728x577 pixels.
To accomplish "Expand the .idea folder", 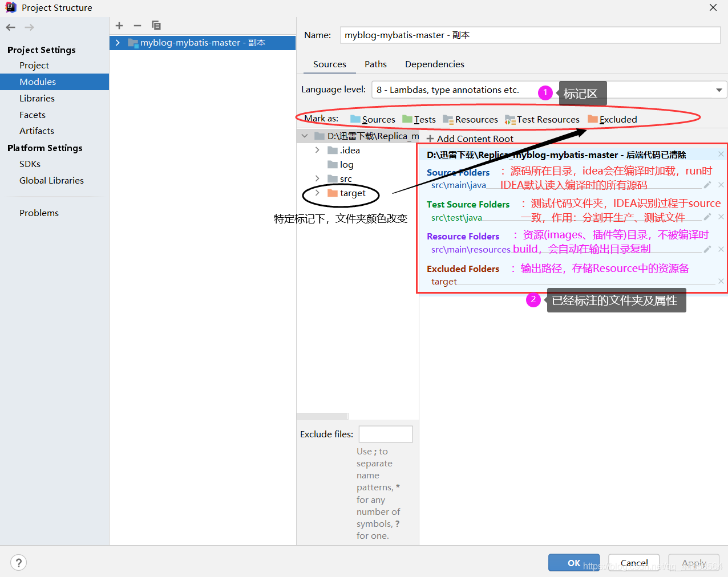I will tap(317, 150).
